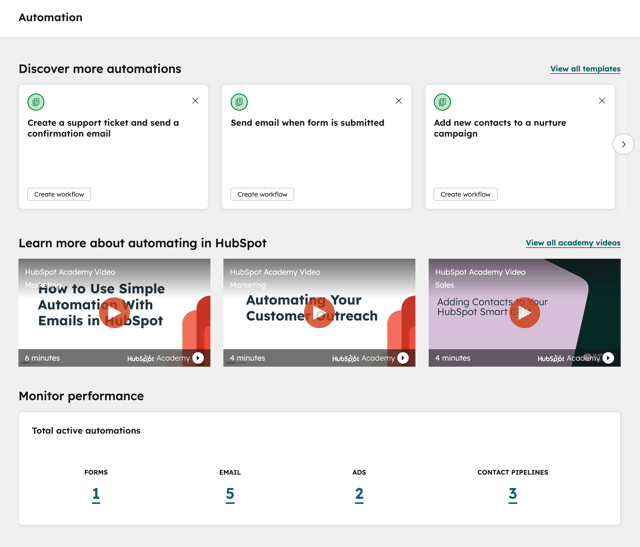Click the 'Monitor performance' heading
This screenshot has width=640, height=547.
click(81, 396)
